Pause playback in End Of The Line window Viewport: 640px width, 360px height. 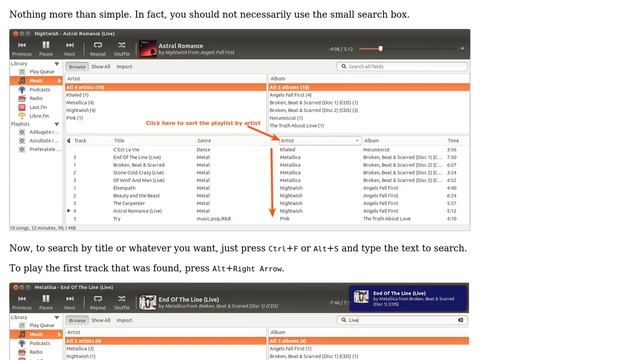tap(46, 302)
